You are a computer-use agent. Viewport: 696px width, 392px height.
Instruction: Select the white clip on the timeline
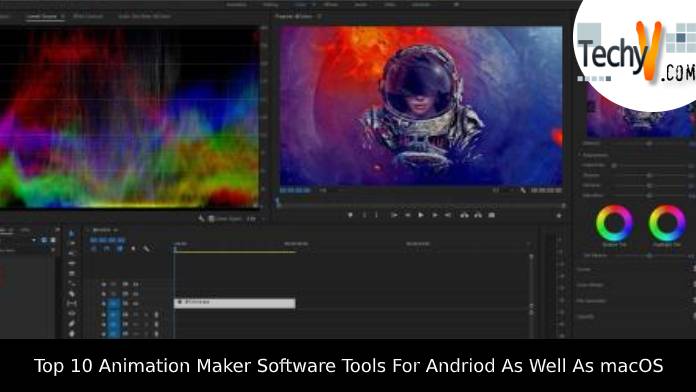pos(234,303)
